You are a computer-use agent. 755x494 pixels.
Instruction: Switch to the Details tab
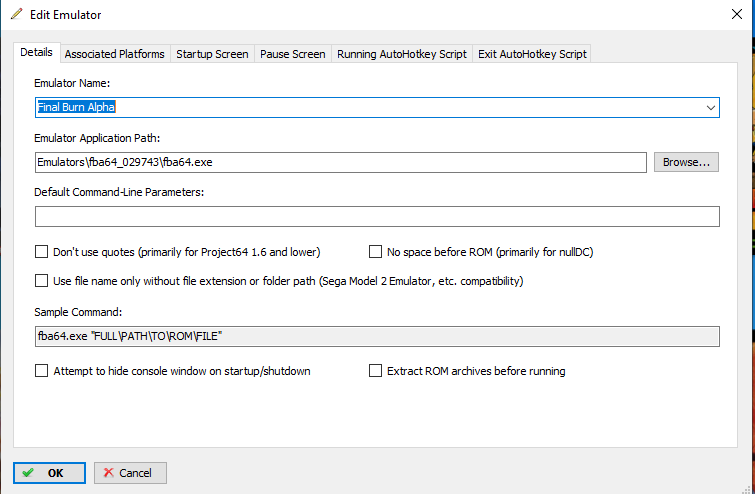click(x=36, y=52)
